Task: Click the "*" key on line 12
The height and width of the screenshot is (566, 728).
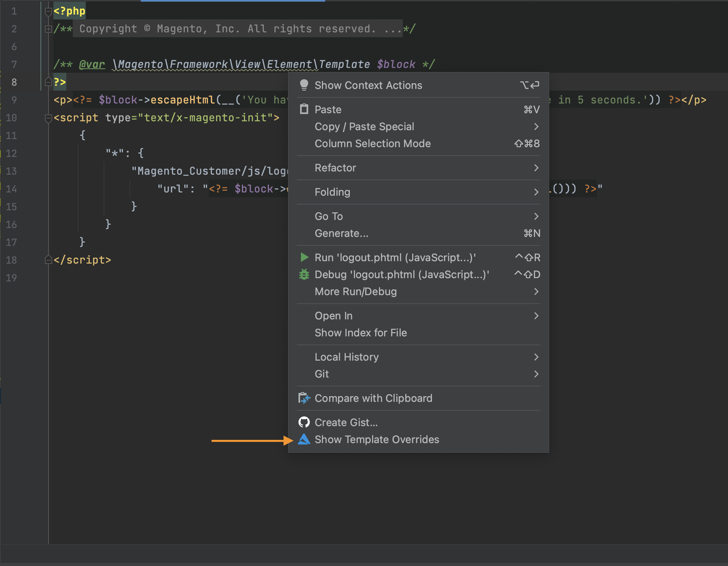Action: click(x=114, y=153)
